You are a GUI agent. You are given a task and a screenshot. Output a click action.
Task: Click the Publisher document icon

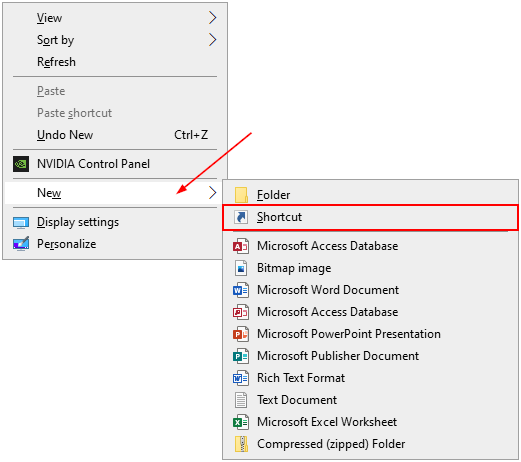[241, 356]
